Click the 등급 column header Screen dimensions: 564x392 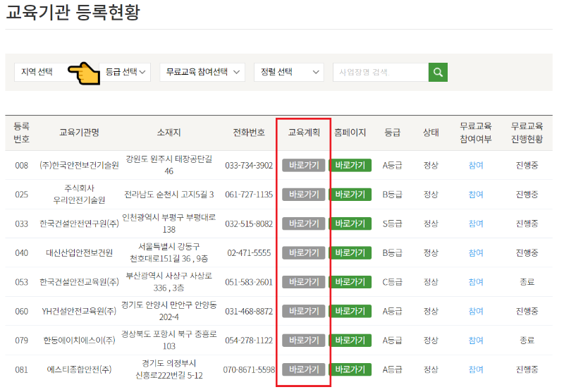point(392,133)
